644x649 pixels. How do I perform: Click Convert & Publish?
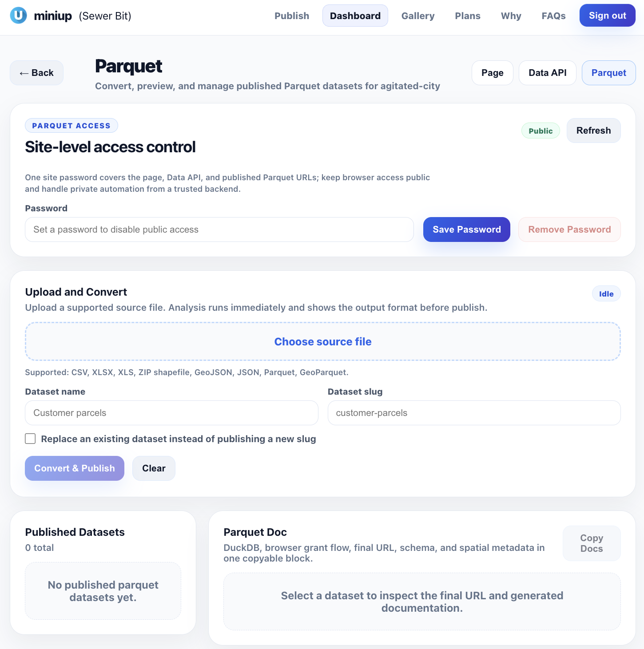74,468
